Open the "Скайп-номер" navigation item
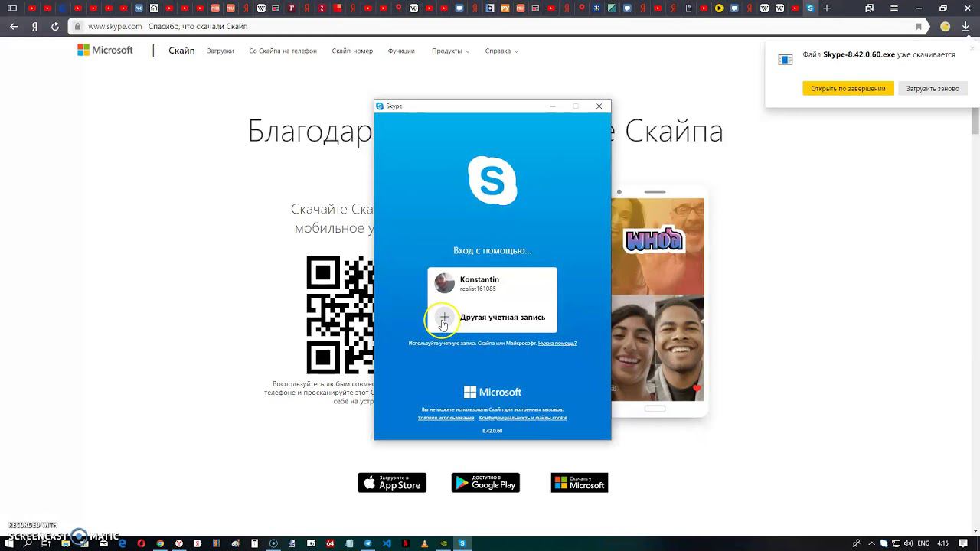 coord(352,51)
